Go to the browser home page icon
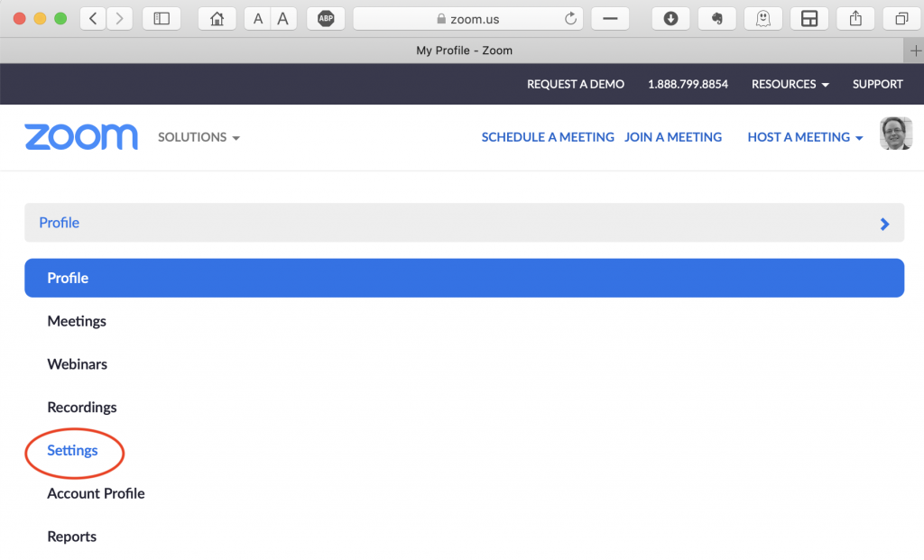Screen dimensions: 924x560 [x=217, y=18]
